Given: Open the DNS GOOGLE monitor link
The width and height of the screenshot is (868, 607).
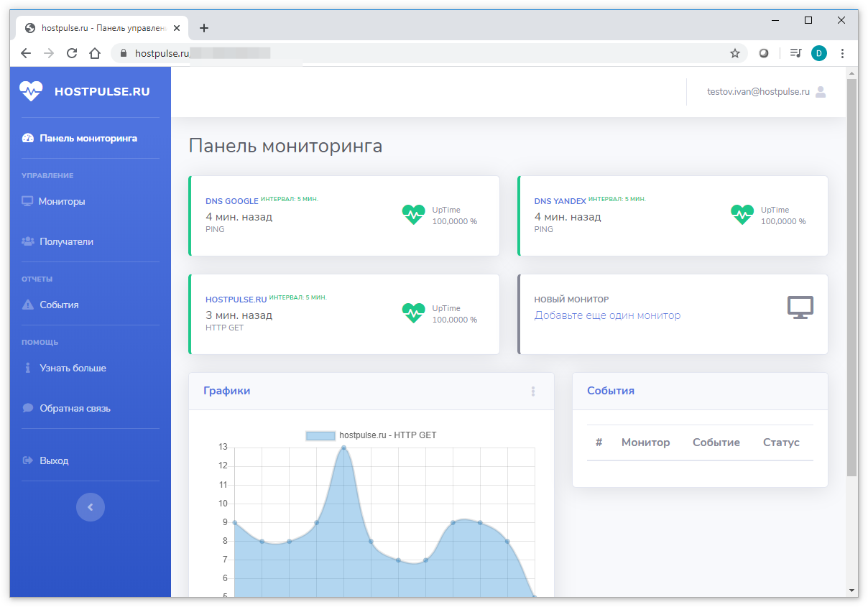Looking at the screenshot, I should tap(231, 201).
